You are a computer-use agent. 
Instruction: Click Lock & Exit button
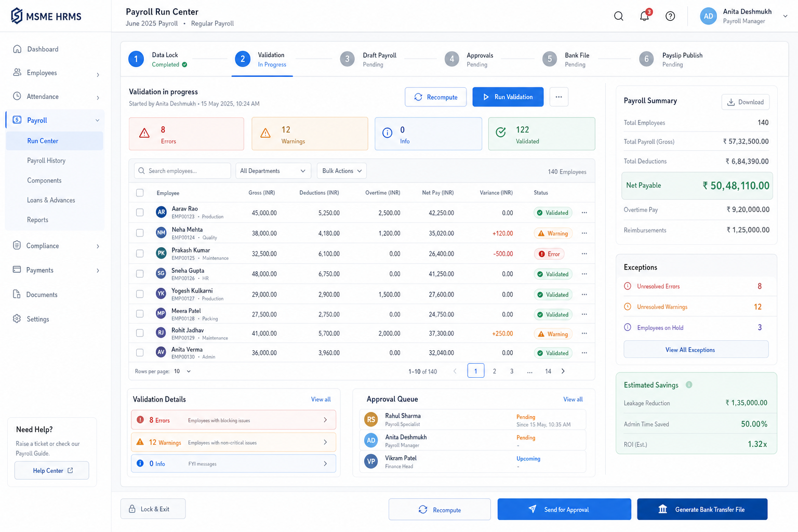[x=153, y=509]
